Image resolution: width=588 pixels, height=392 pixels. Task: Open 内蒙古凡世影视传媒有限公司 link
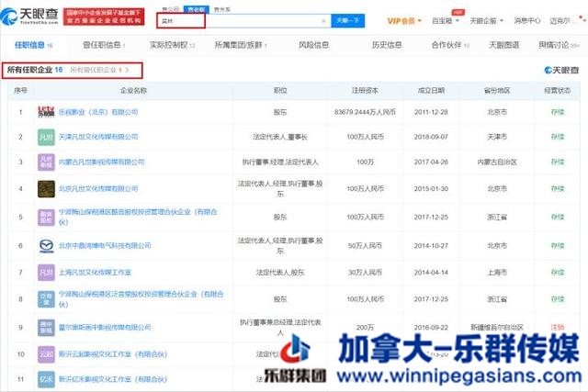pyautogui.click(x=102, y=162)
